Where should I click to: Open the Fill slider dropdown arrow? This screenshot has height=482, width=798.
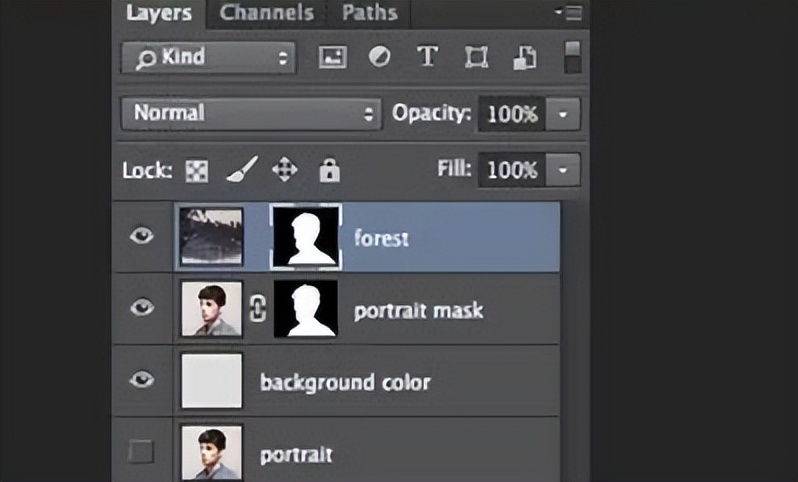[x=564, y=171]
